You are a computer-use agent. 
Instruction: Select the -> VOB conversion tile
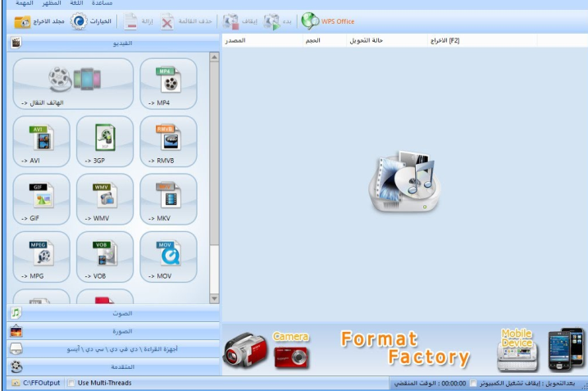click(105, 257)
